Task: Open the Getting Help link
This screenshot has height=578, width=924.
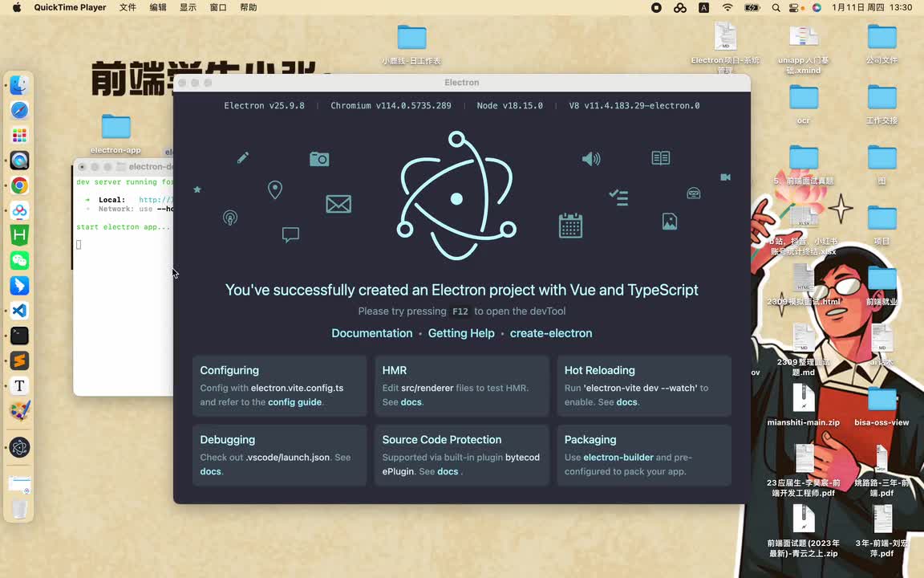Action: [461, 333]
